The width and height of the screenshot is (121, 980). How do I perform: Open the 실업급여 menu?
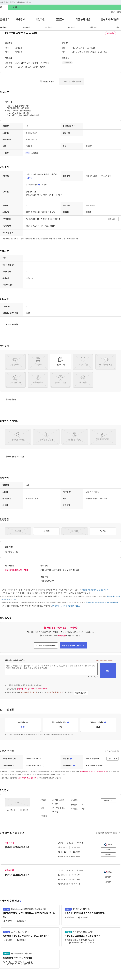60,19
